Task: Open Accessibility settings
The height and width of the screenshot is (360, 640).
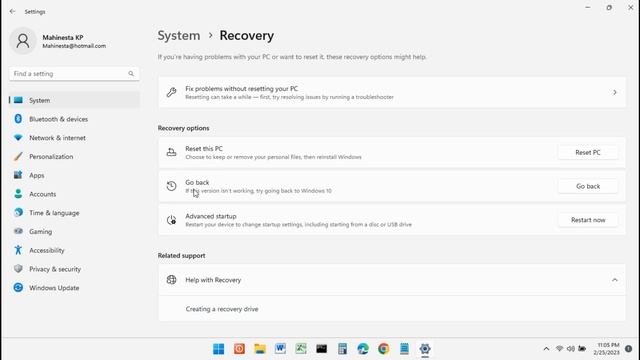Action: (x=74, y=250)
